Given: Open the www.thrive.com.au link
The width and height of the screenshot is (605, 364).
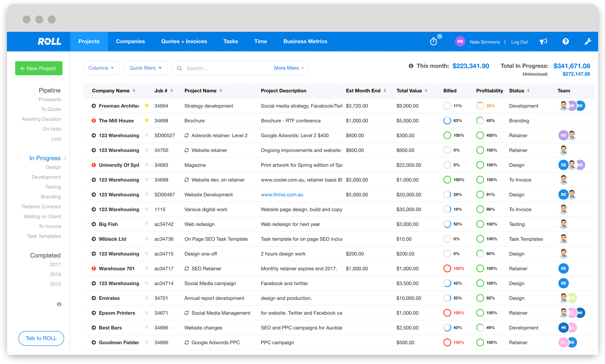Looking at the screenshot, I should pyautogui.click(x=282, y=195).
